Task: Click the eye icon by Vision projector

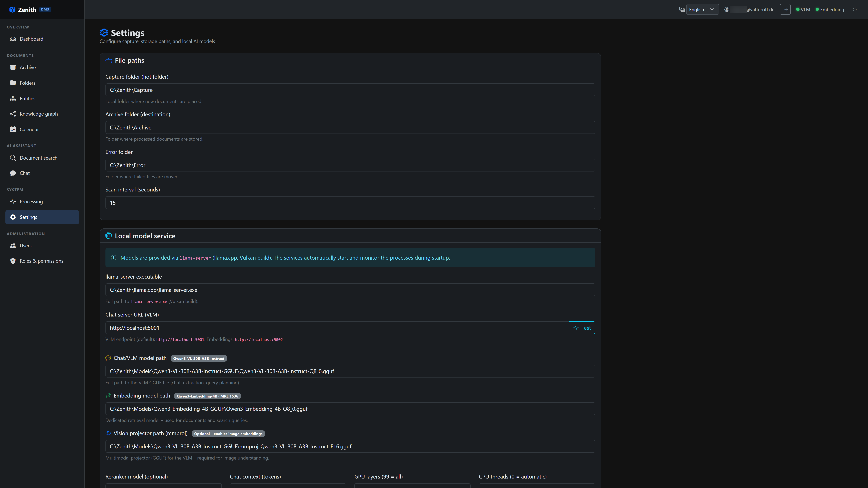Action: (108, 433)
